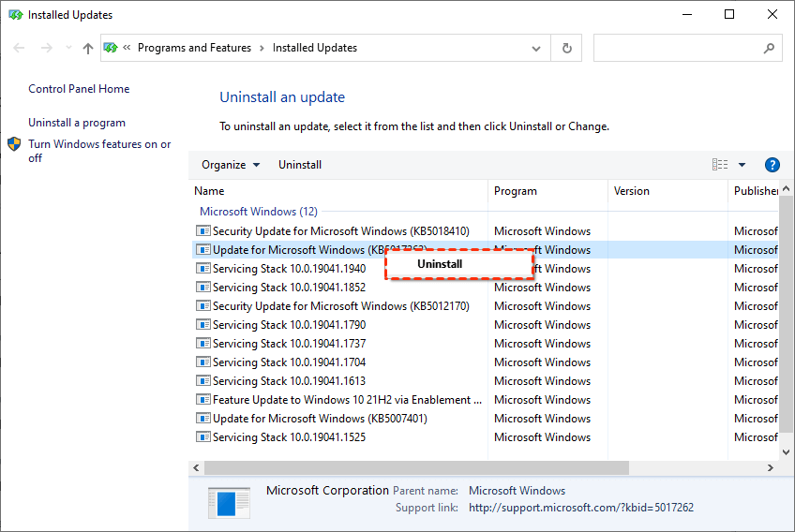Select Security Update KB5018410 row
Screen dimensions: 795x532
[x=486, y=231]
